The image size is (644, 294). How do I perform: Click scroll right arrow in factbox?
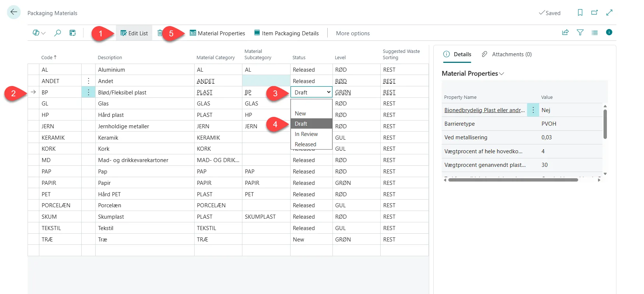(x=599, y=180)
